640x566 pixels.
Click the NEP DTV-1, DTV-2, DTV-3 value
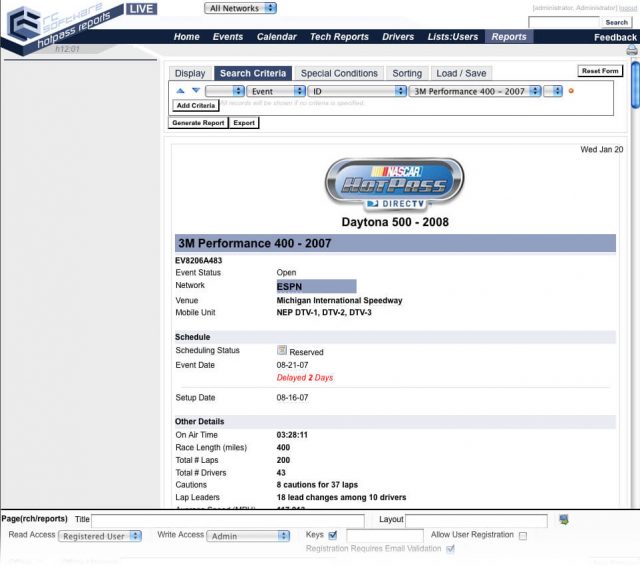click(324, 313)
